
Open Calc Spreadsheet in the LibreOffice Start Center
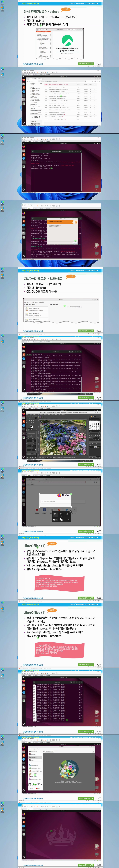[35, 768]
